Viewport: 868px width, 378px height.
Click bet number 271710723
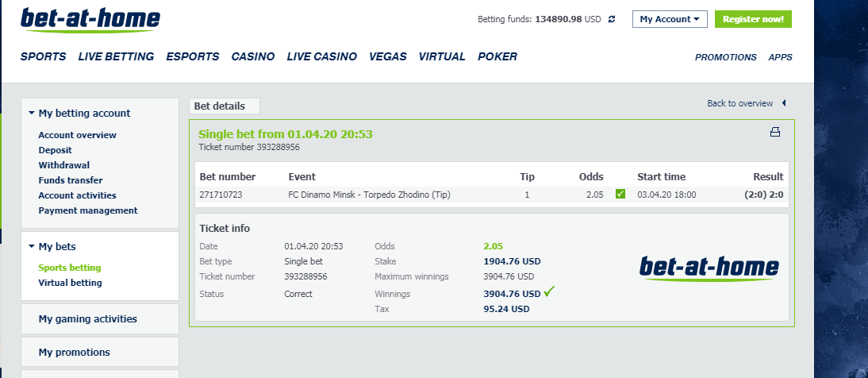click(221, 195)
